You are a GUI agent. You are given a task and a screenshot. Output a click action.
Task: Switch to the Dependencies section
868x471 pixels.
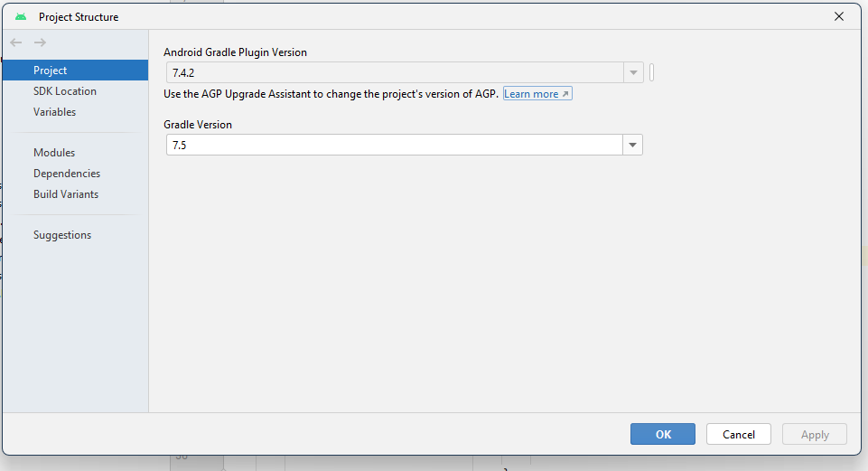[x=67, y=174]
